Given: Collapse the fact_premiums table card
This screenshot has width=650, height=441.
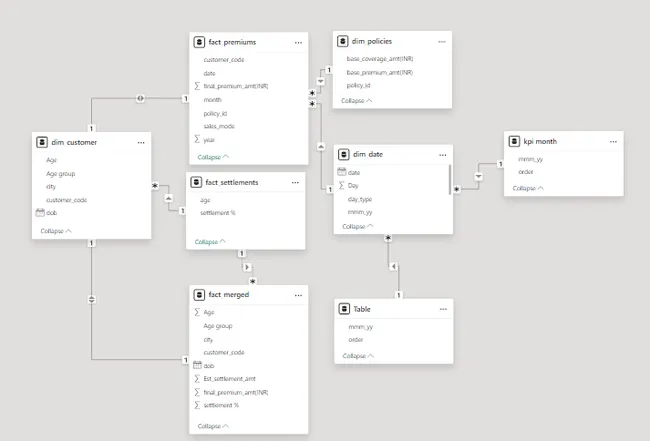Looking at the screenshot, I should click(x=213, y=157).
